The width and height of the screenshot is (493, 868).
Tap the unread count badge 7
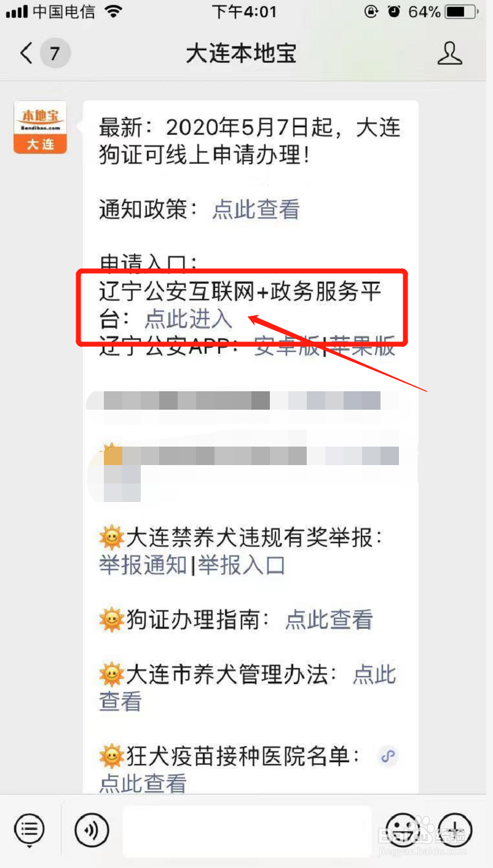click(55, 54)
